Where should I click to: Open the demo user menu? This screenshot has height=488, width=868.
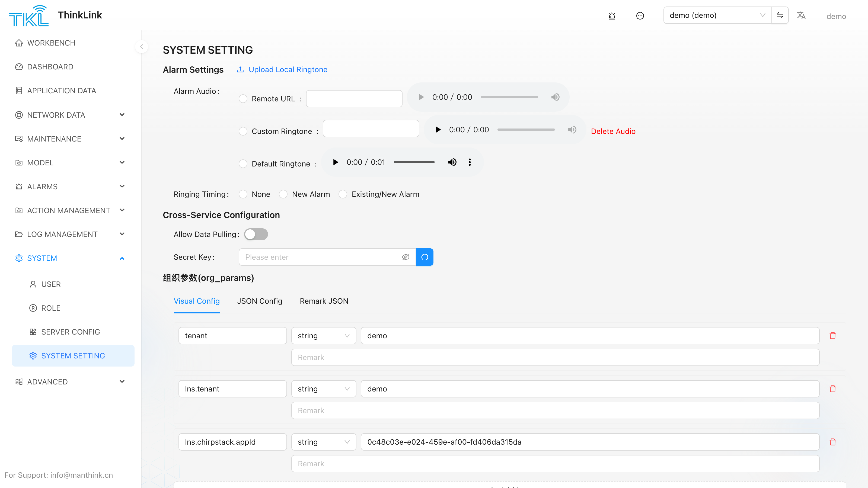(836, 16)
